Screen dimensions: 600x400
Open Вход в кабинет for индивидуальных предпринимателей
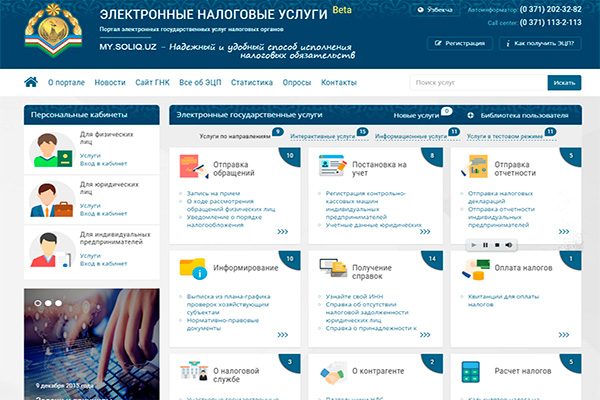click(103, 264)
